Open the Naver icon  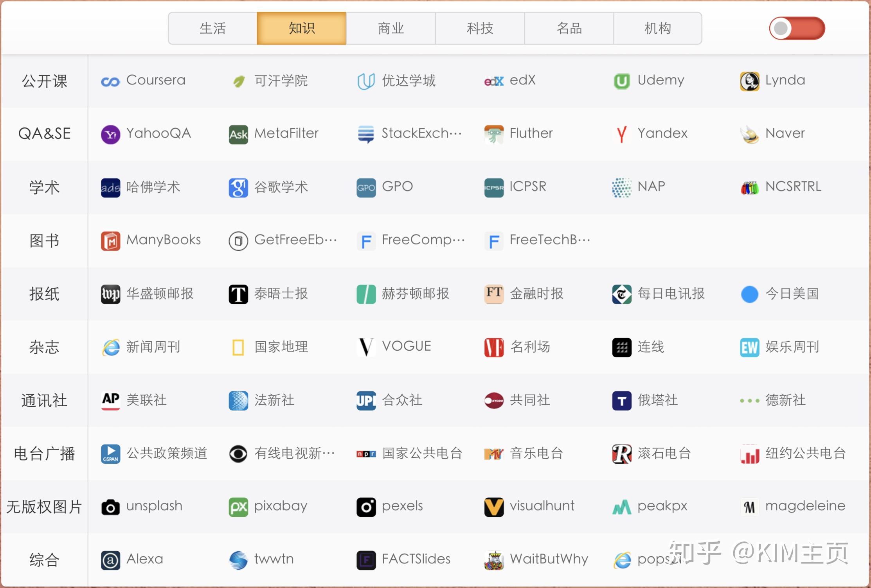[750, 134]
